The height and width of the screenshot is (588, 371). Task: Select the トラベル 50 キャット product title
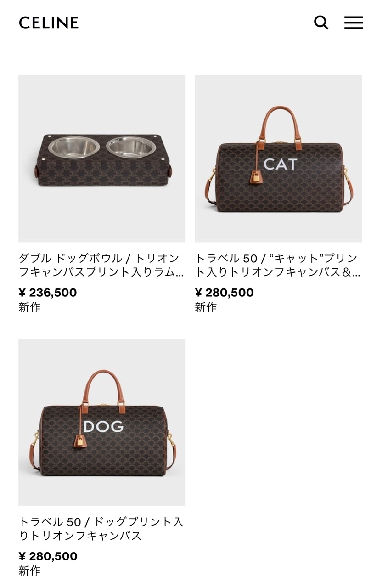pos(278,265)
